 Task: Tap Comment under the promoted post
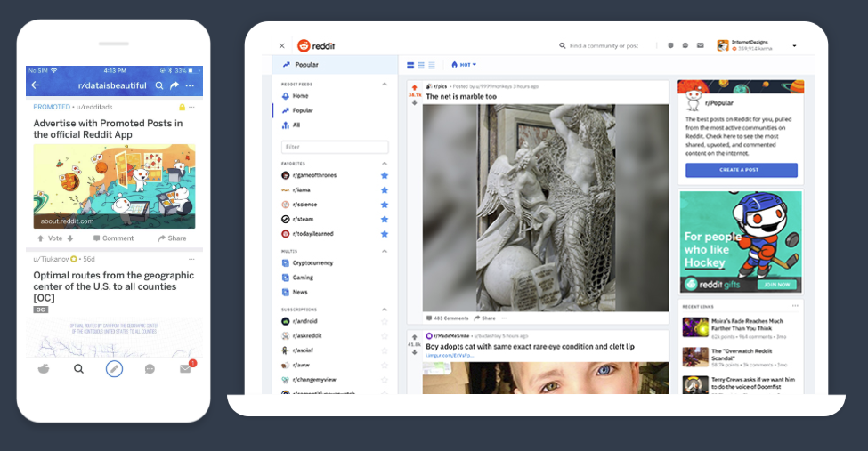pyautogui.click(x=113, y=238)
